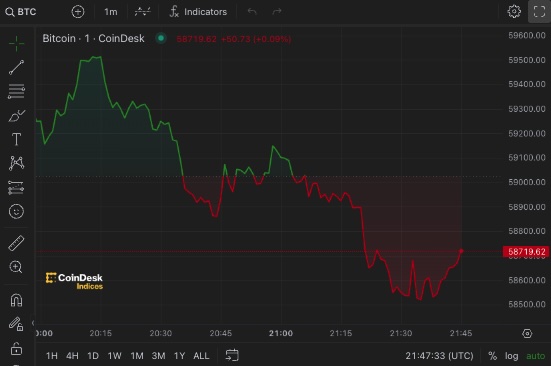The image size is (551, 366).
Task: Click the current price label 58719.62
Action: coord(526,252)
